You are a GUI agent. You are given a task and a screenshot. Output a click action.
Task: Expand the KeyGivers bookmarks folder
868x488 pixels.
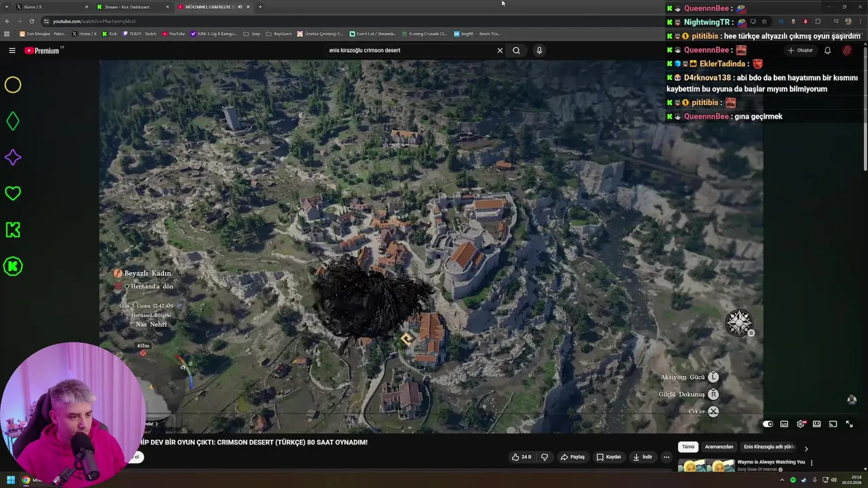(279, 33)
